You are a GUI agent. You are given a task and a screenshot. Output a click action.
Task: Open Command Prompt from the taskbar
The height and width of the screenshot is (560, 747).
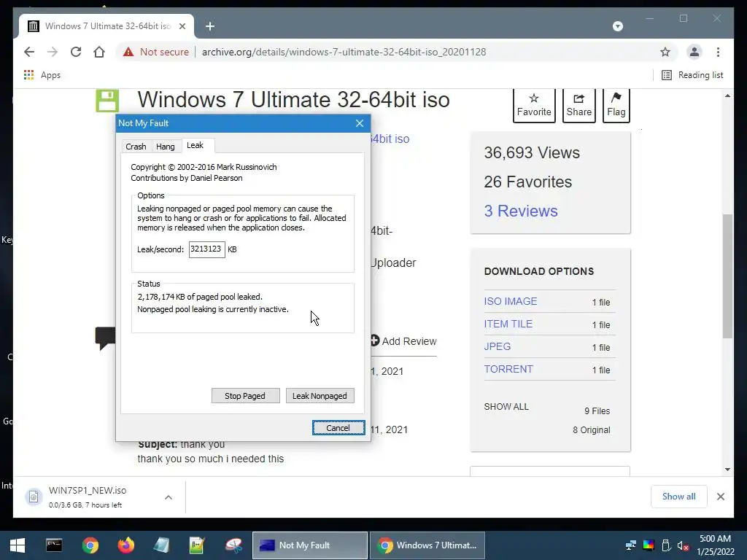pos(54,545)
